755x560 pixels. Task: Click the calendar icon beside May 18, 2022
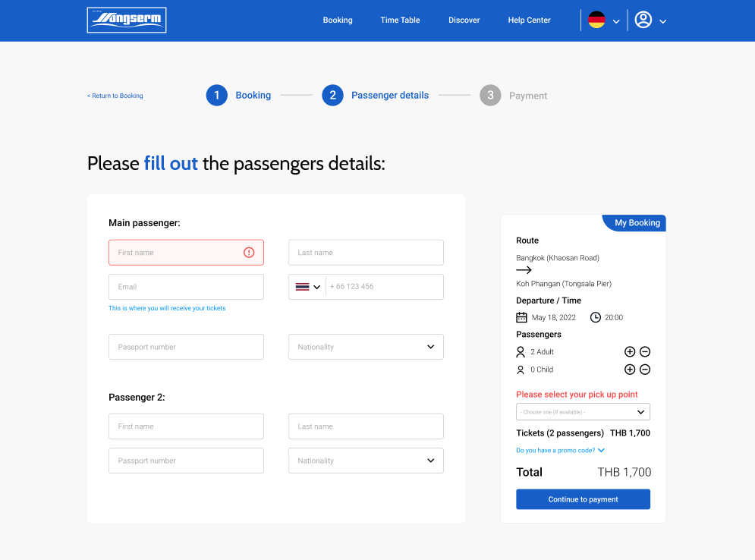tap(521, 317)
